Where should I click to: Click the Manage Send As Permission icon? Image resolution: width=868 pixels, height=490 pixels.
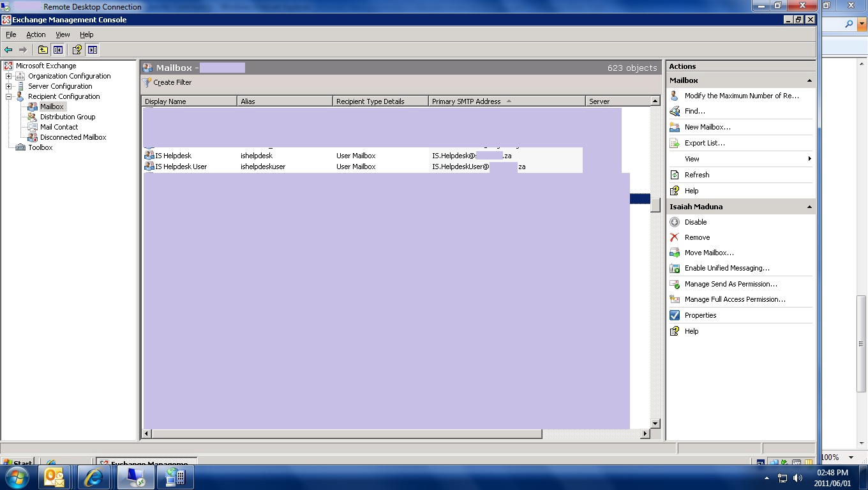coord(675,284)
